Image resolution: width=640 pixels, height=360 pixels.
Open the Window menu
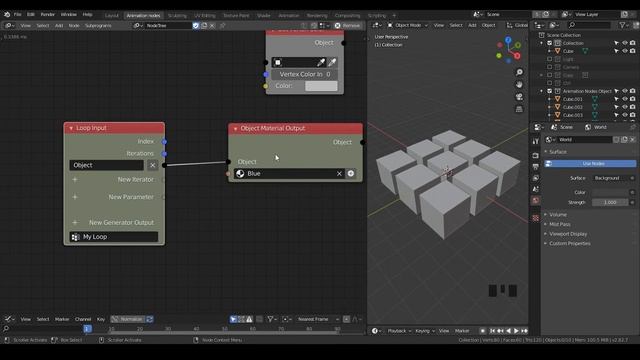click(x=69, y=14)
